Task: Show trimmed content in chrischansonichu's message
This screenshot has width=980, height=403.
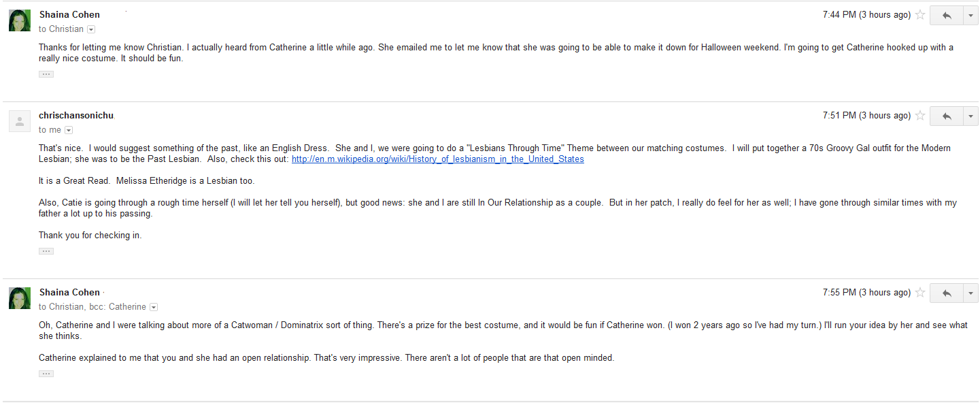Action: 46,251
